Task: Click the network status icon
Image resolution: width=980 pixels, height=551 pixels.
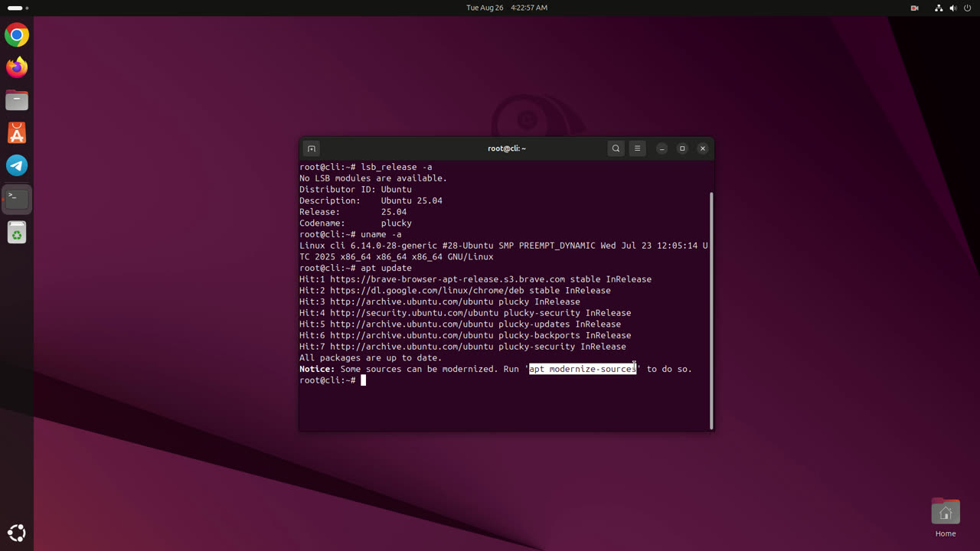Action: [939, 8]
